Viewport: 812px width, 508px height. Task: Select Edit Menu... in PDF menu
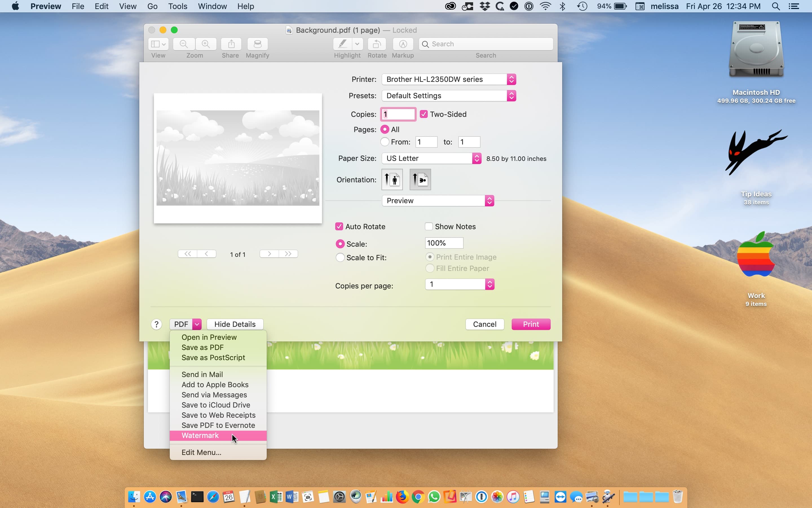click(218, 453)
